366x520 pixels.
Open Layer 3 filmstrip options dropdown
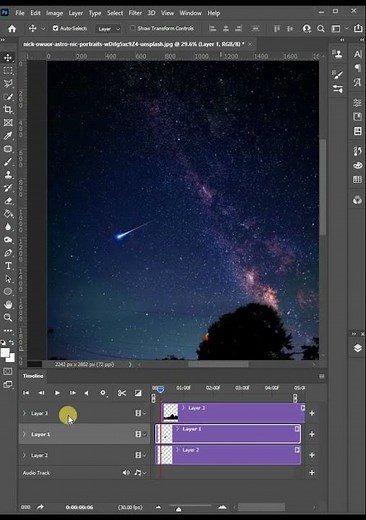click(x=140, y=413)
